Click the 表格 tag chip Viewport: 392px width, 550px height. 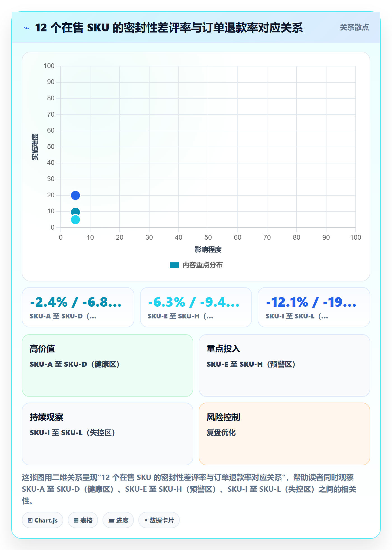click(83, 520)
